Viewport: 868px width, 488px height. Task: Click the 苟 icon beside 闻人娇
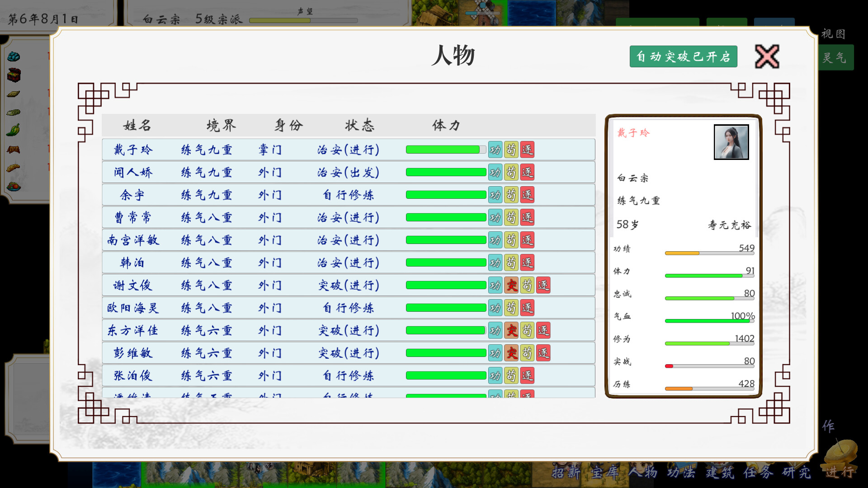coord(511,172)
